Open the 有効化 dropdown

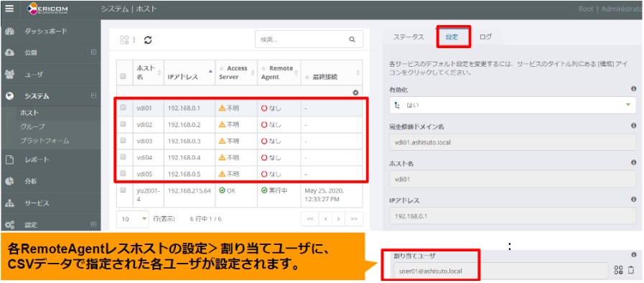(x=513, y=105)
